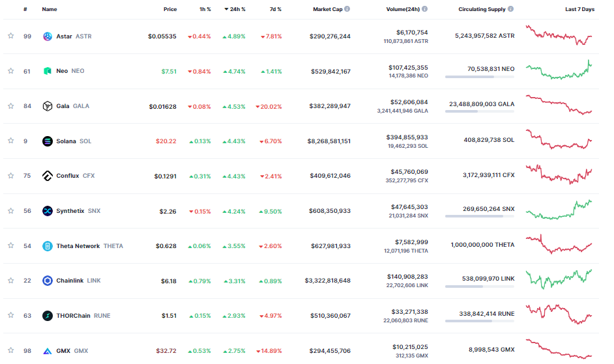Sort by 24h % column header
Screen dimensions: 614x364
[x=235, y=9]
